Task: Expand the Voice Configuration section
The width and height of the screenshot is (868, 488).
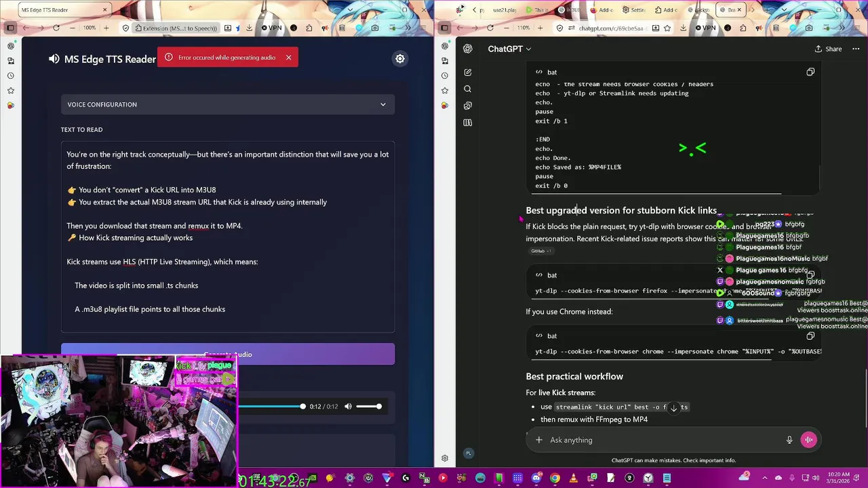Action: coord(228,104)
